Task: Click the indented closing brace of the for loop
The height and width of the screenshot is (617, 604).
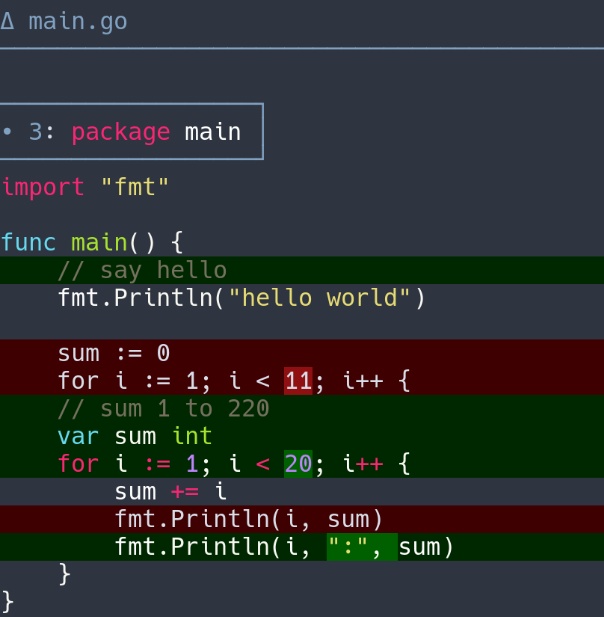Action: [x=65, y=574]
